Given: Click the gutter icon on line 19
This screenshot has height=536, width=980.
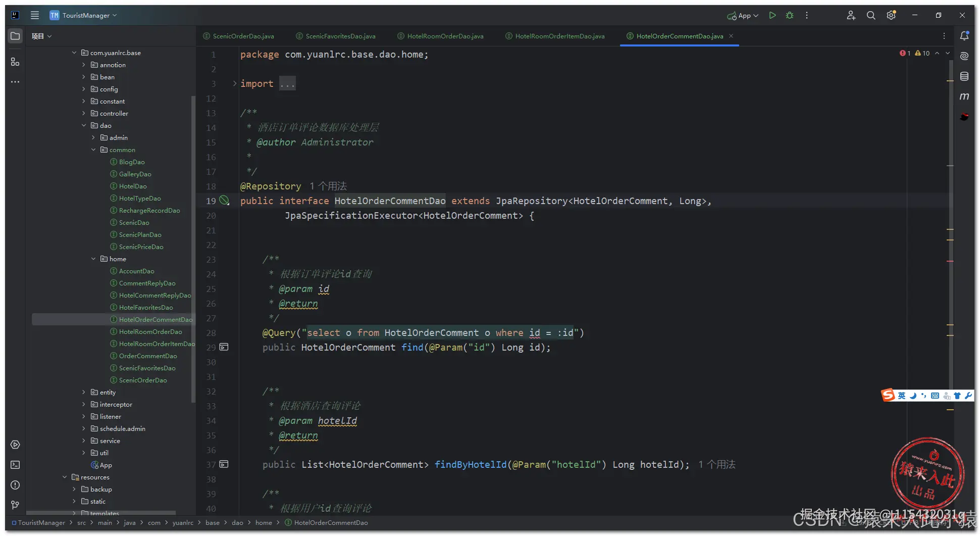Looking at the screenshot, I should pos(224,201).
